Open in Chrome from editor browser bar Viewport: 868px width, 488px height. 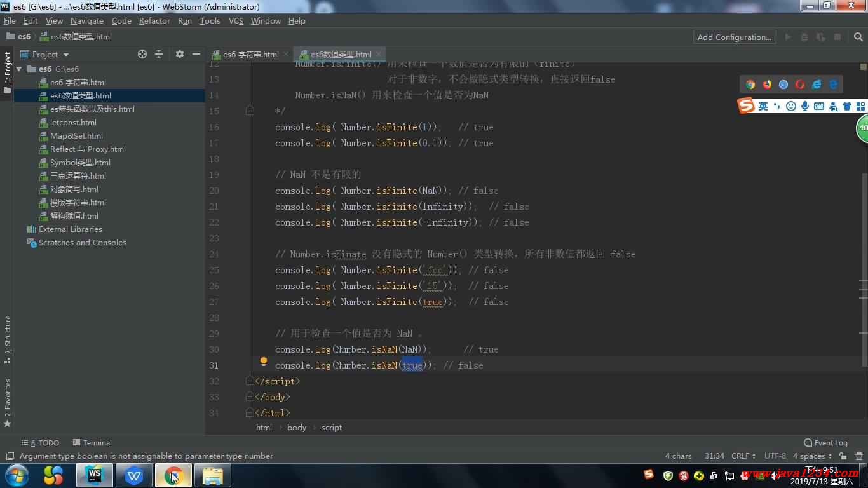point(750,85)
